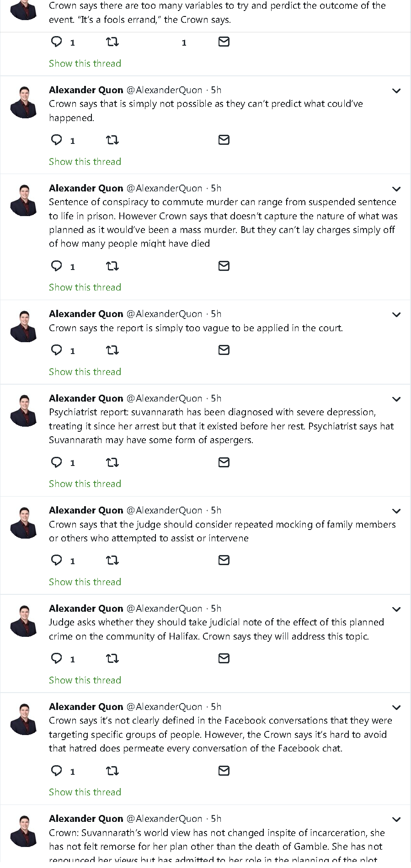The width and height of the screenshot is (411, 868).
Task: Expand options for the Facebook conversations tweet
Action: [396, 708]
